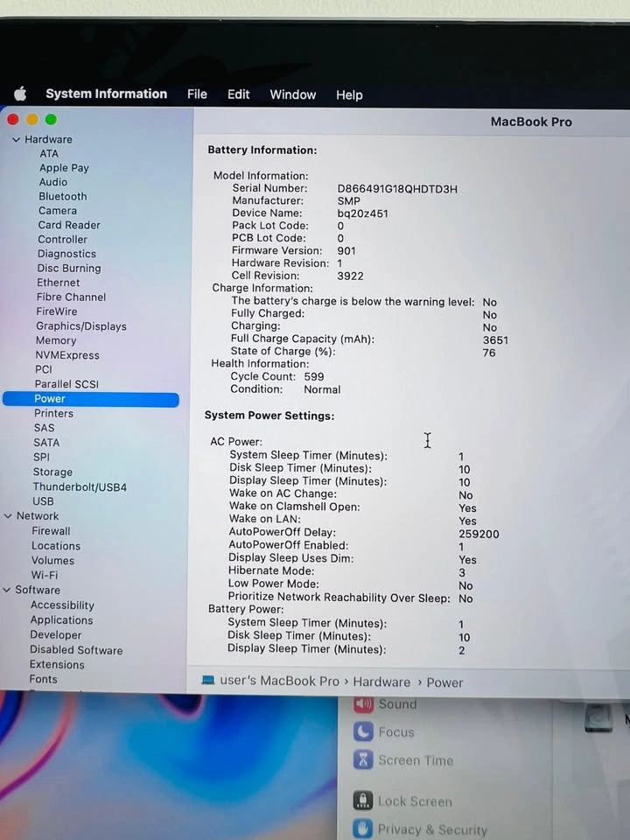Collapse the Software section chevron
630x840 pixels.
7,590
